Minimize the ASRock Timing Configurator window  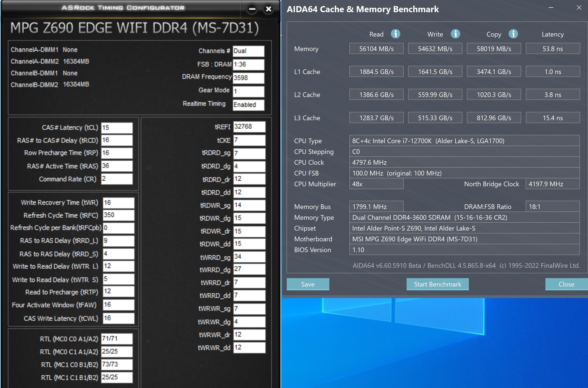point(252,9)
